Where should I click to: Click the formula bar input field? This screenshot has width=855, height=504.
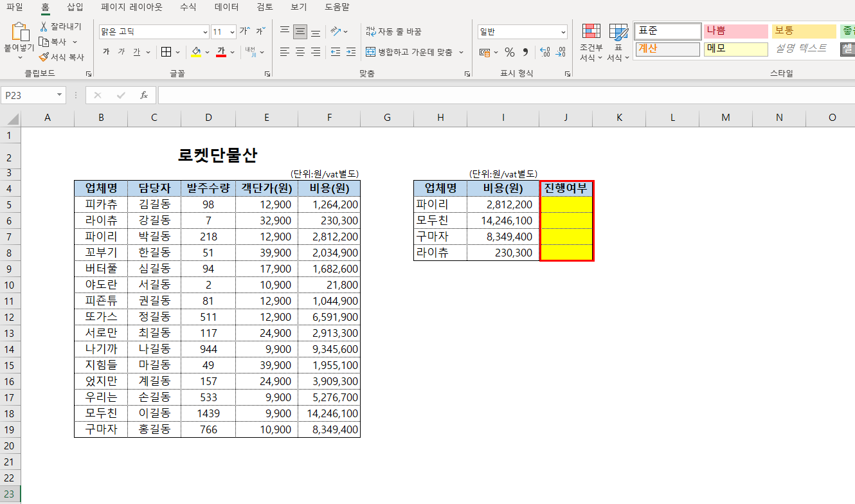pos(507,95)
